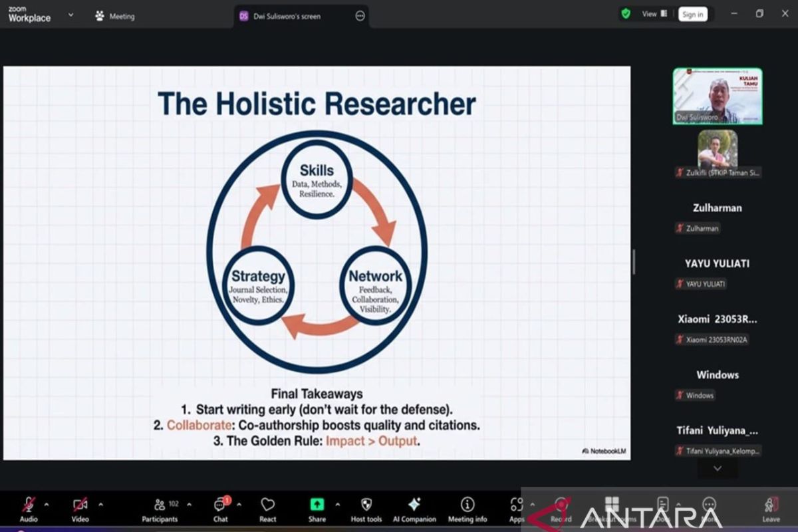Click the Sign in button

(692, 15)
